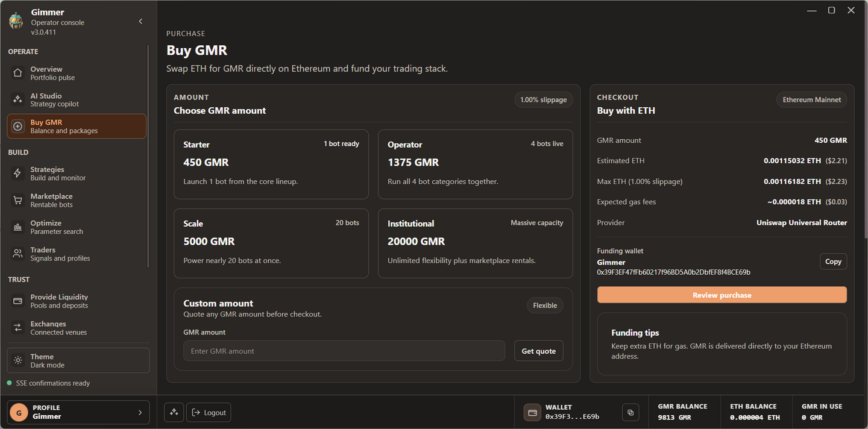
Task: Copy wallet address from footer icon
Action: (631, 412)
